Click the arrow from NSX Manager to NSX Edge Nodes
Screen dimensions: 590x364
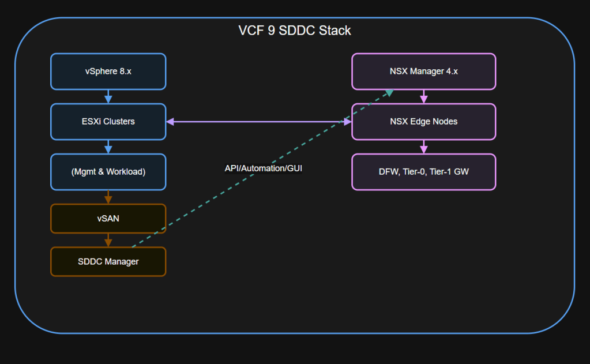tap(423, 97)
